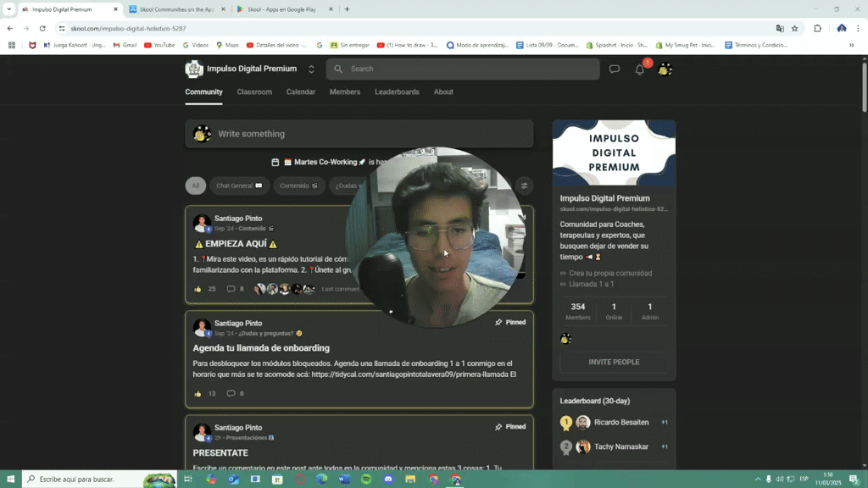Like the EMPIEZA AQUÍ post
Image resolution: width=868 pixels, height=488 pixels.
(x=198, y=289)
